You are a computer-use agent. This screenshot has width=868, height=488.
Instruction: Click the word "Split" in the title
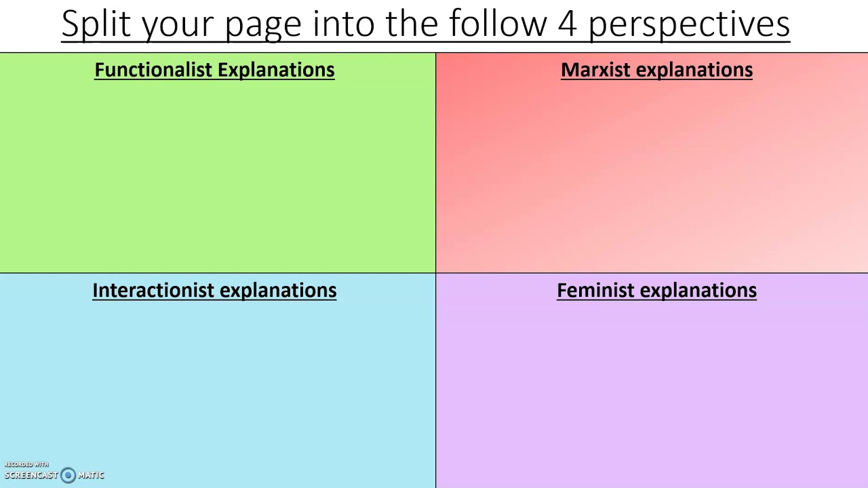pyautogui.click(x=96, y=24)
